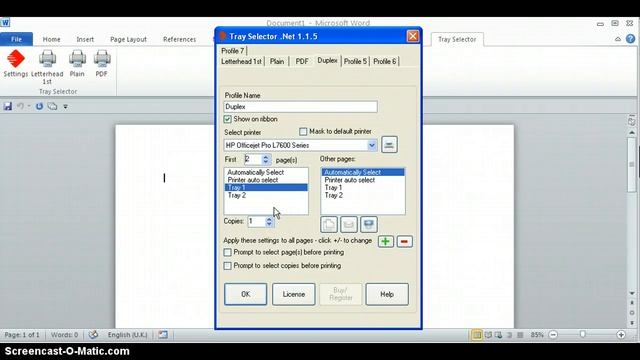Viewport: 640px width, 360px height.
Task: Adjust the First page(s) spinner
Action: 266,159
